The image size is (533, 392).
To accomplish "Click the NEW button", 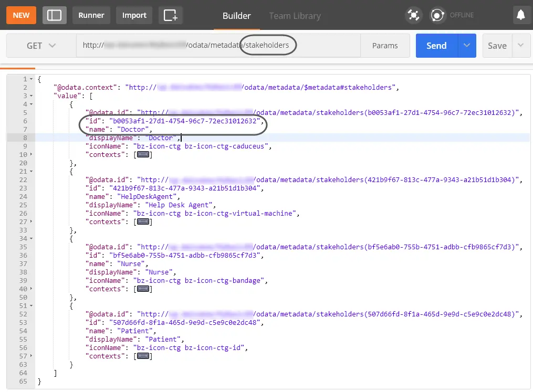I will [21, 15].
